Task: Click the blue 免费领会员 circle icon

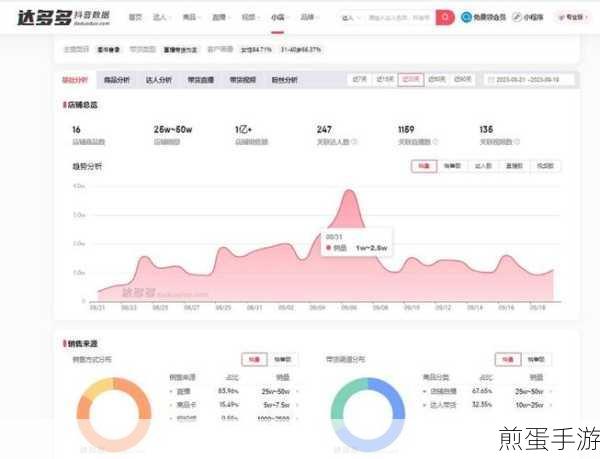Action: pyautogui.click(x=466, y=17)
